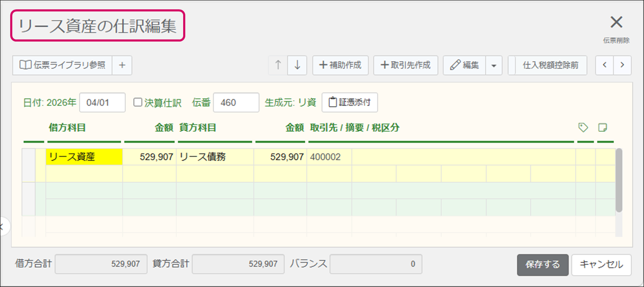Expand the 編集 dropdown arrow
The height and width of the screenshot is (287, 644).
tap(493, 66)
